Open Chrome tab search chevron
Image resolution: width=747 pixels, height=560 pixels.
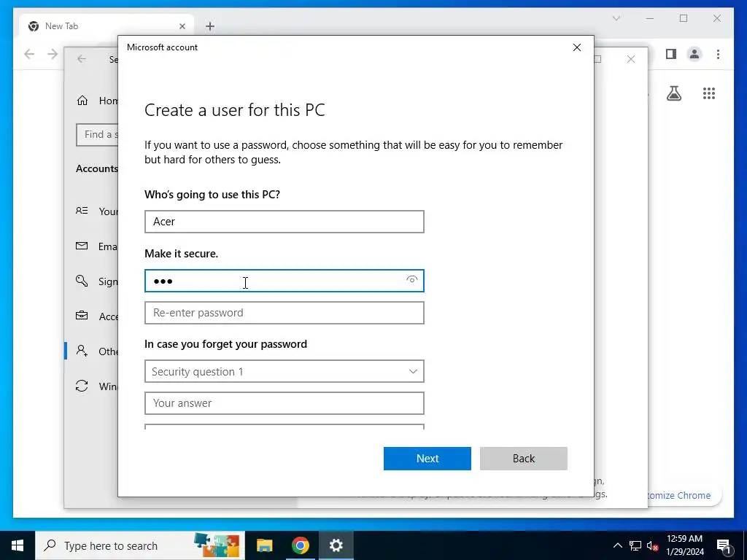[x=616, y=18]
